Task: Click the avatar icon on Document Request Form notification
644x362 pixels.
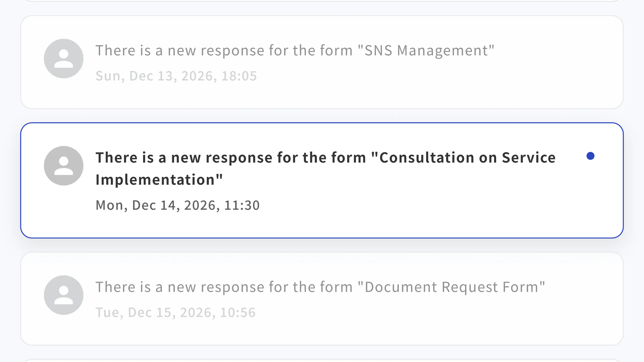Action: tap(64, 295)
